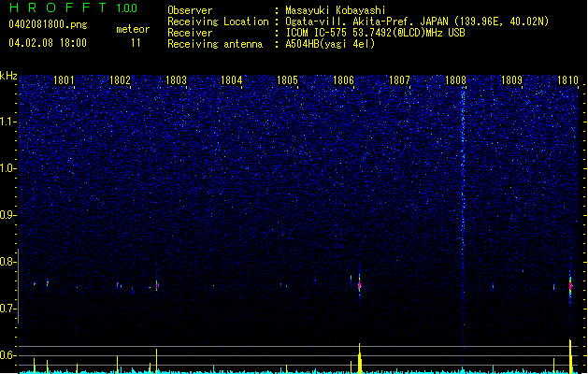
Task: Click the 1807 time marker
Action: coord(399,80)
